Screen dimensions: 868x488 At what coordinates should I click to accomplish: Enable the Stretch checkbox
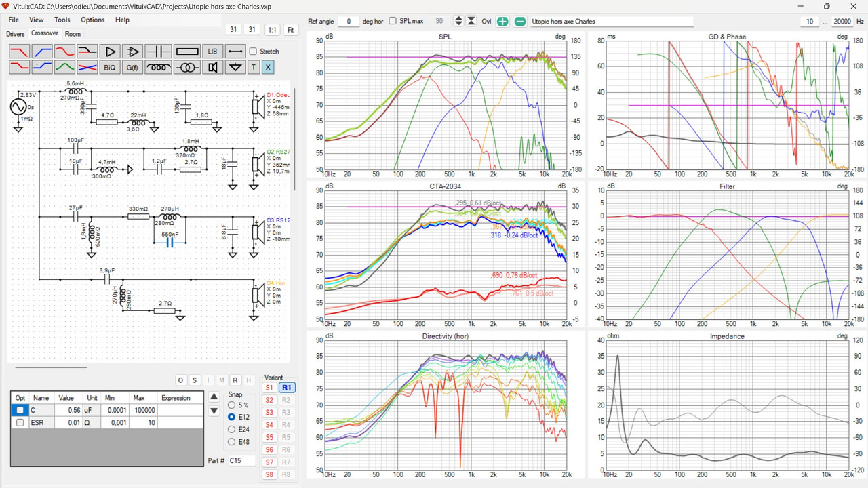pos(253,52)
